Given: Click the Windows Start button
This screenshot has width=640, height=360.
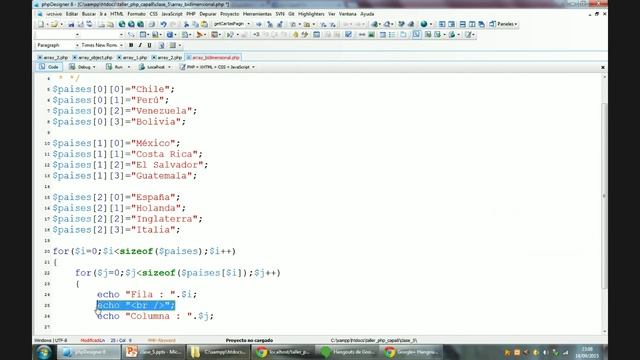Looking at the screenshot, I should [44, 352].
